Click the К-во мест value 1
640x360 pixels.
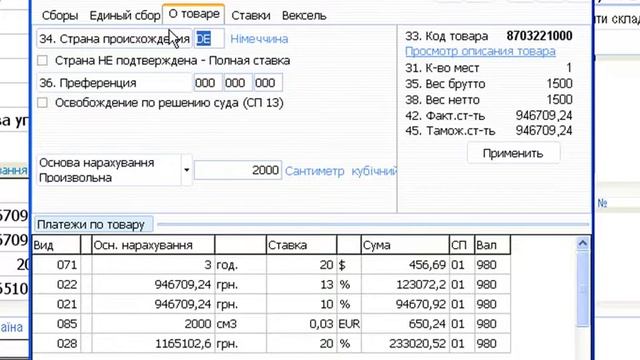coord(569,68)
